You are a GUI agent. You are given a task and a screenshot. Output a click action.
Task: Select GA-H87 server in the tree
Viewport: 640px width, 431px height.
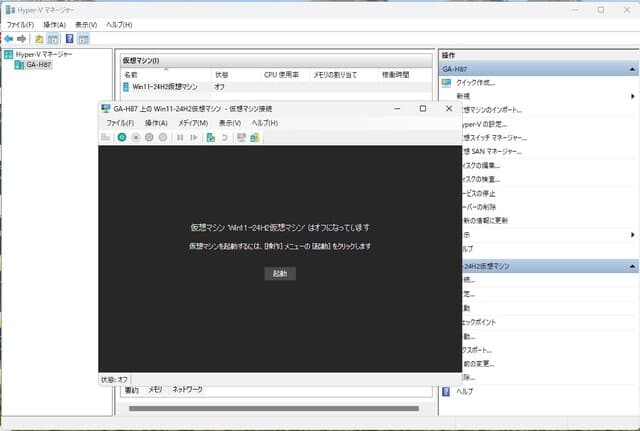tap(39, 65)
